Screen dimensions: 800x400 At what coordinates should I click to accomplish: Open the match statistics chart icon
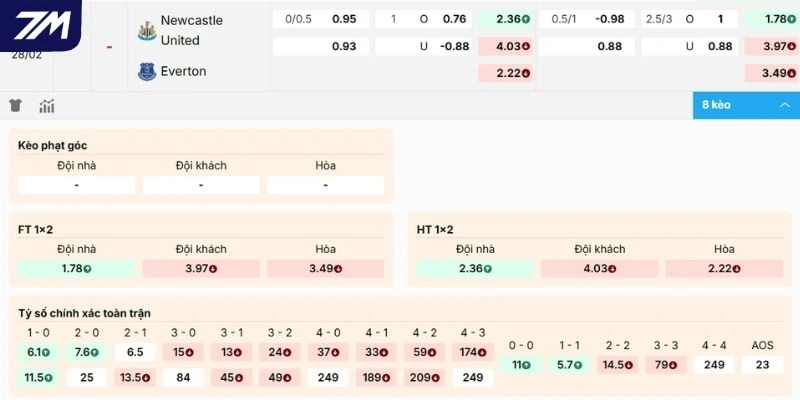click(x=47, y=106)
